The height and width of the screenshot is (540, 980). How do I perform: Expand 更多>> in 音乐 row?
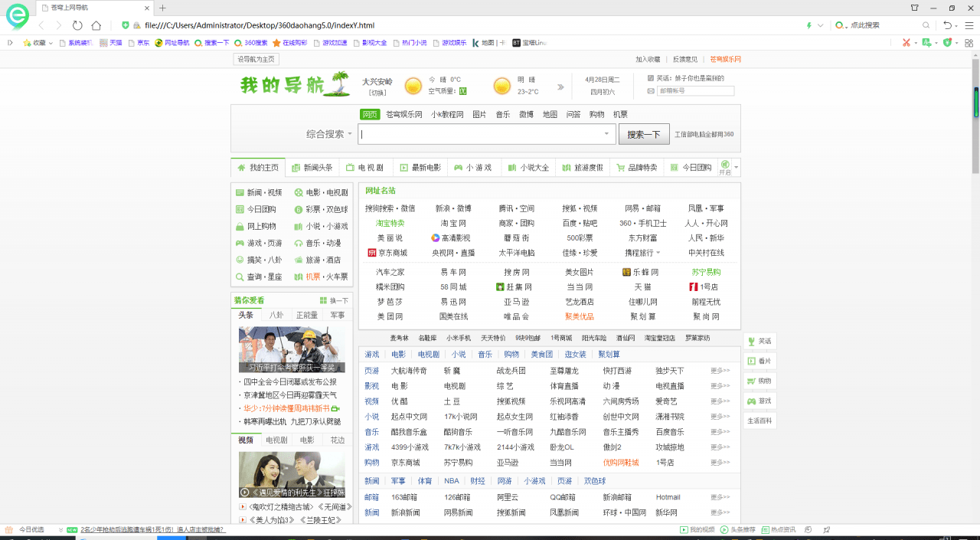[x=720, y=432]
